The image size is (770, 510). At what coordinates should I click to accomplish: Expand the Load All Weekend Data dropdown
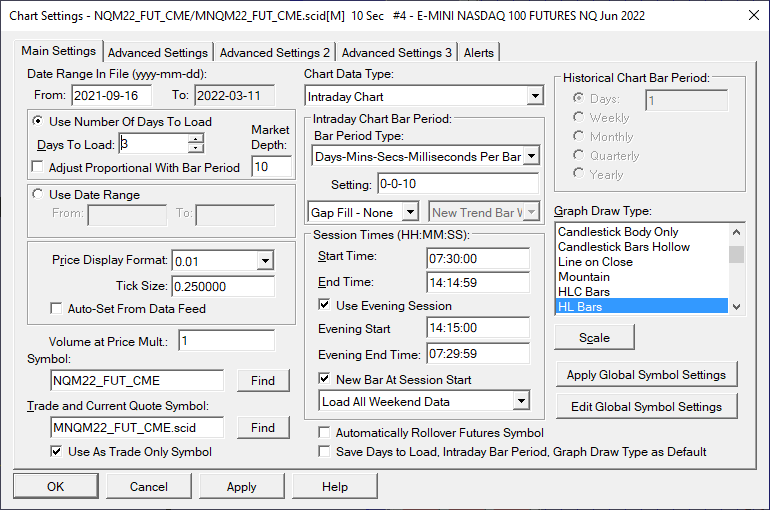521,401
